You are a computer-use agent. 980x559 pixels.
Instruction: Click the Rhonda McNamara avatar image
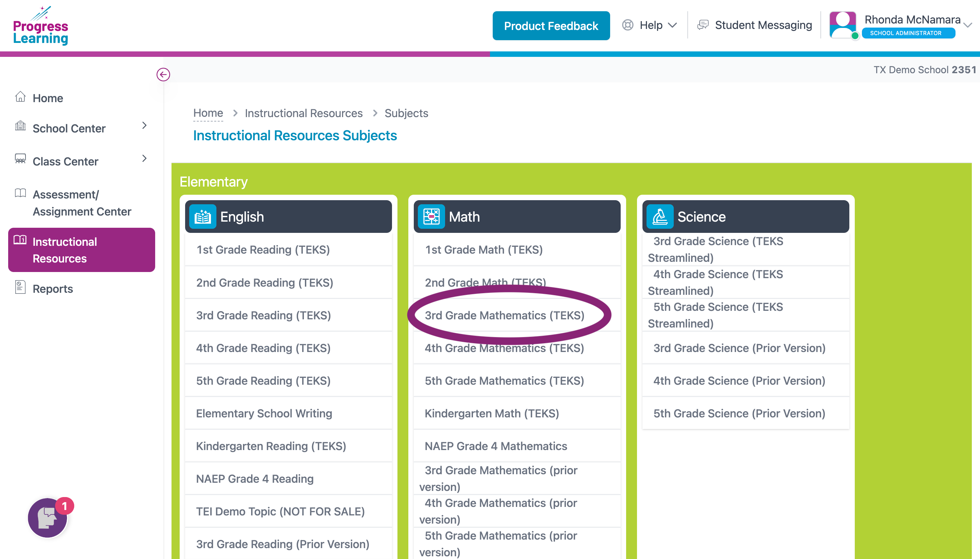[843, 25]
